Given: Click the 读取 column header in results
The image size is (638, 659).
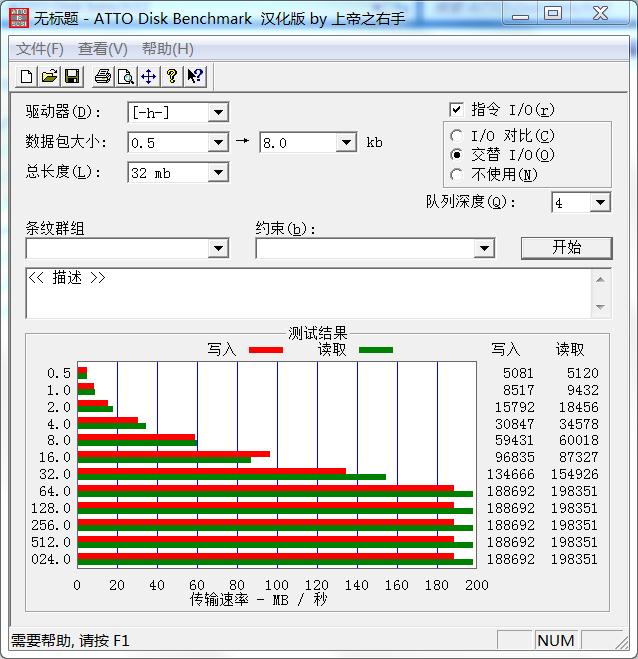Looking at the screenshot, I should (x=570, y=349).
